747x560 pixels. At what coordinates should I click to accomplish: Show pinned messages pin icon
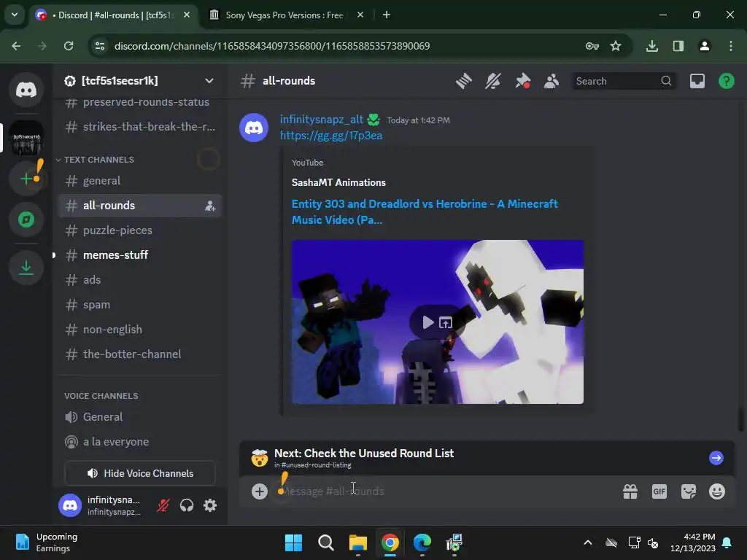point(522,81)
